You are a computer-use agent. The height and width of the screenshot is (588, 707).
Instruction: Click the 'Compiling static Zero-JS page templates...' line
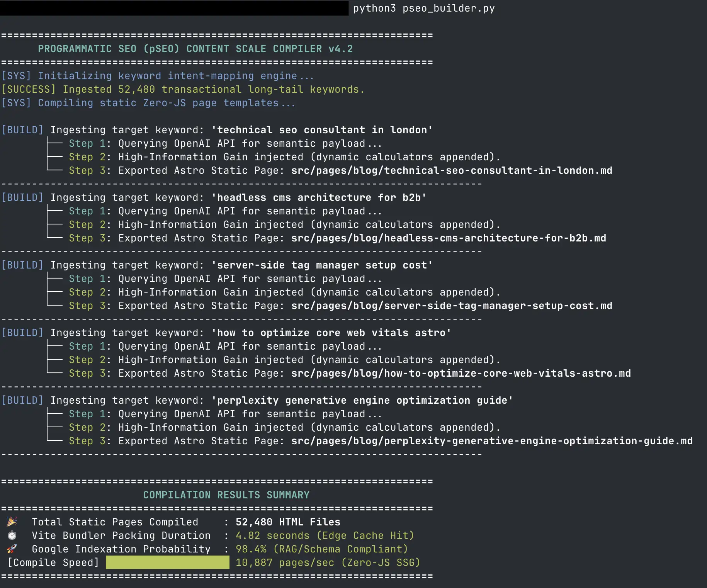[167, 103]
